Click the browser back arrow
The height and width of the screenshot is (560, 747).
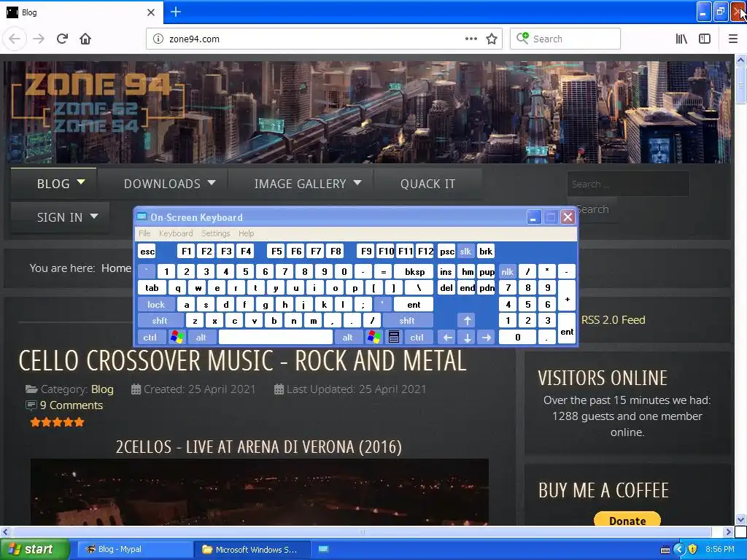(15, 39)
